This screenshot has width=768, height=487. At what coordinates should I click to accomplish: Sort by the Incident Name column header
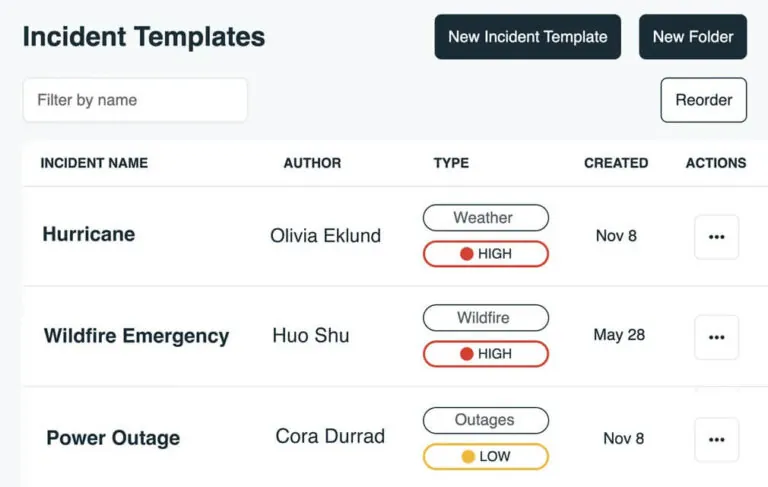[94, 163]
